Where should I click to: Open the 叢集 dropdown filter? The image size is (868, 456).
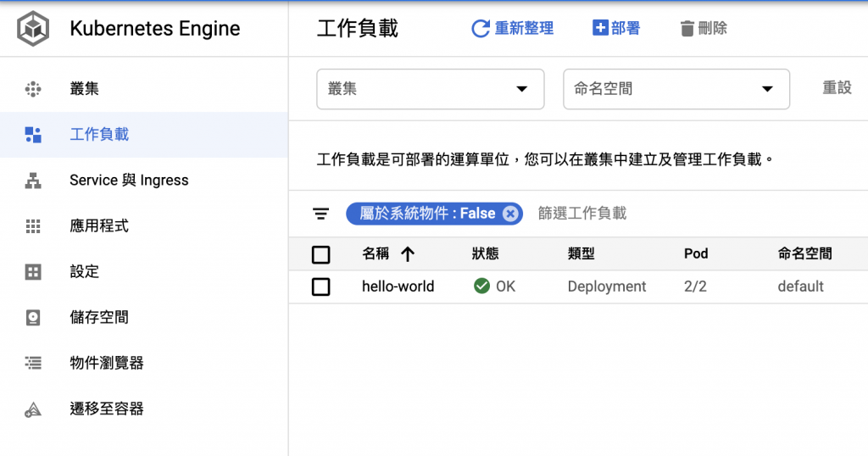430,89
